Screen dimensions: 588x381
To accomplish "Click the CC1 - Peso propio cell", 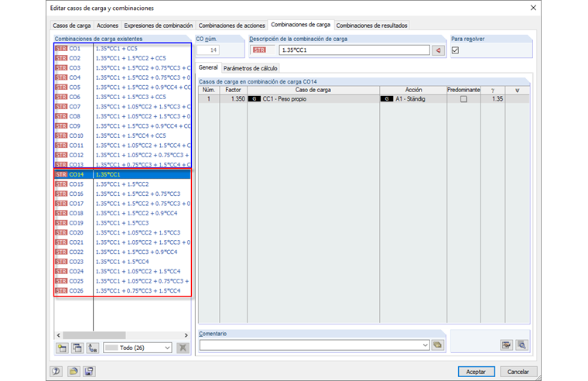I will (x=313, y=99).
